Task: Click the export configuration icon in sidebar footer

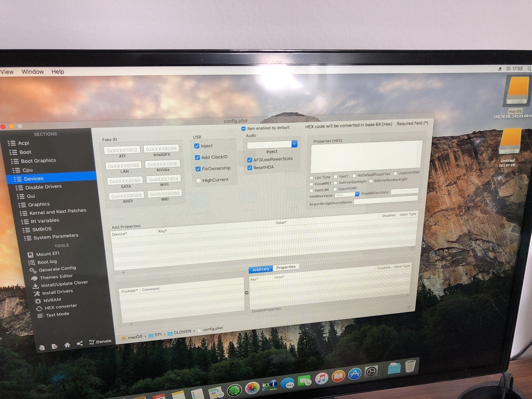Action: point(55,346)
